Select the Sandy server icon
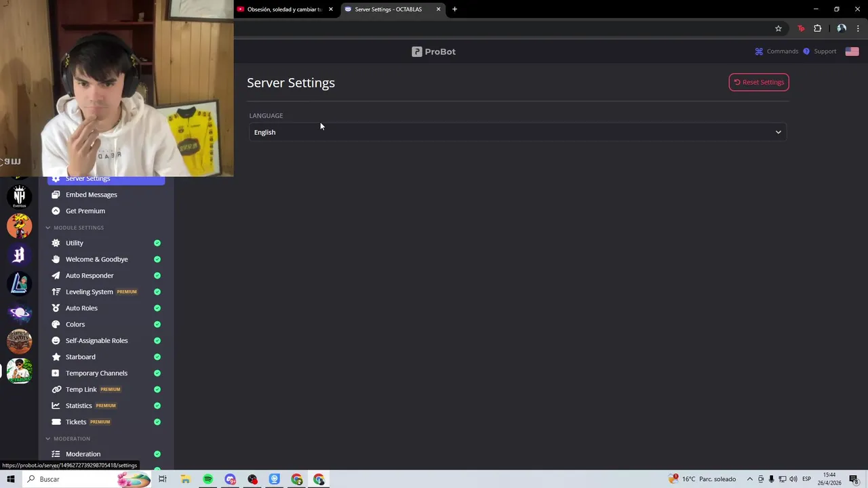Viewport: 868px width, 488px height. (19, 342)
